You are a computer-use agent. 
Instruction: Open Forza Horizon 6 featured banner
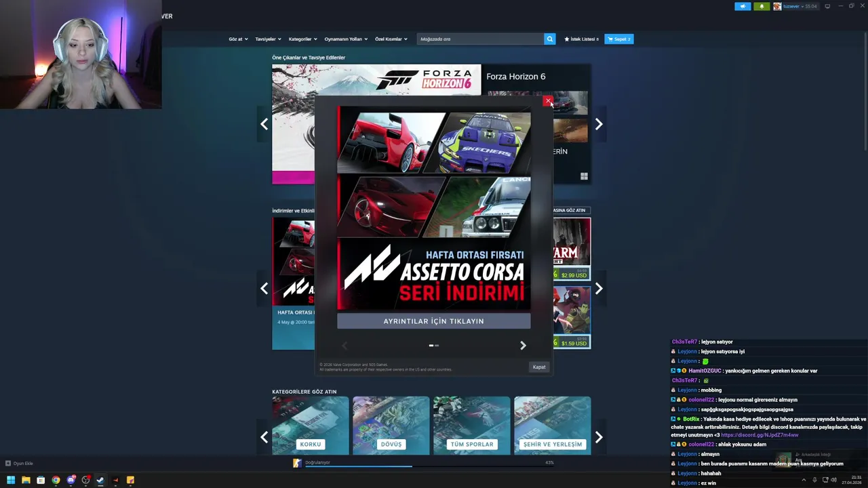(376, 79)
